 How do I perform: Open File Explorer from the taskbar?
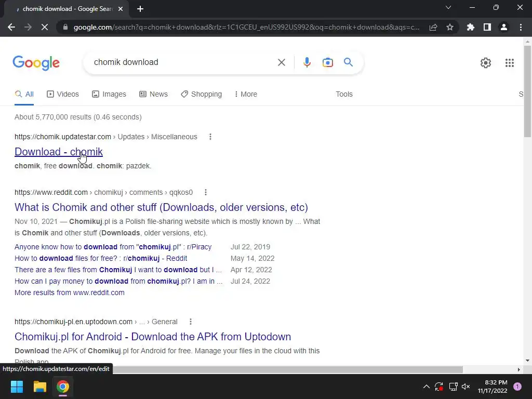tap(39, 387)
